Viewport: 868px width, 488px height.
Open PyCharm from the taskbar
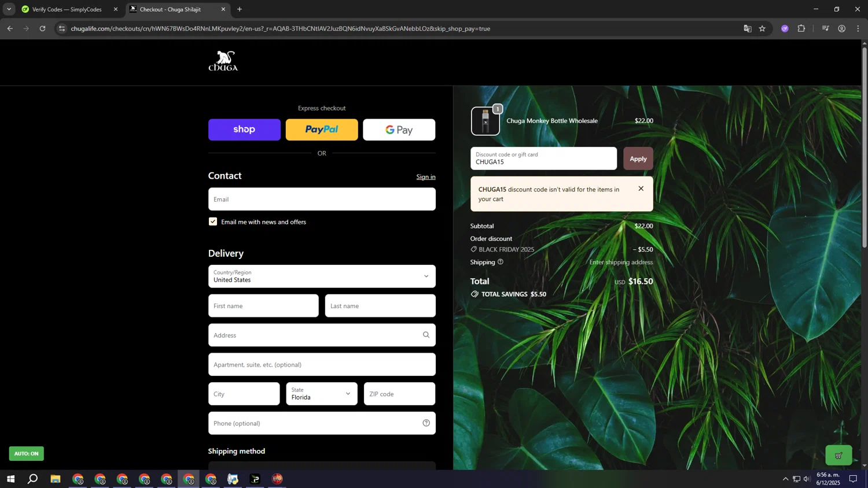[x=255, y=479]
